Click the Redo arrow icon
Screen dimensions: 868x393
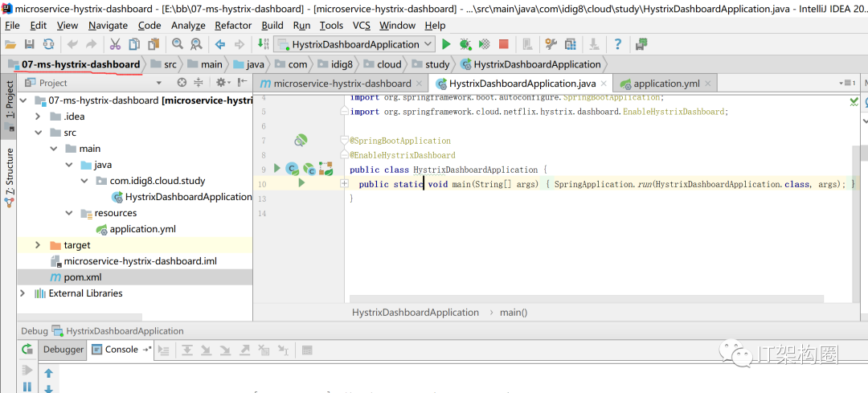point(92,44)
